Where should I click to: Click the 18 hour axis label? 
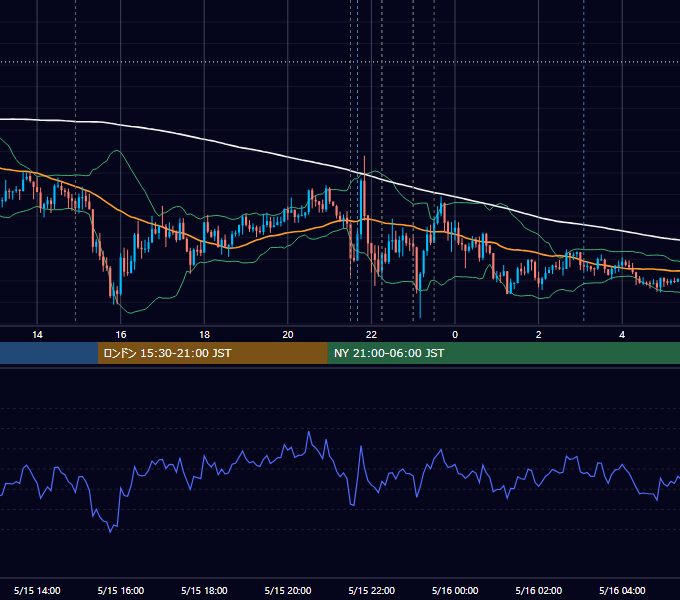pyautogui.click(x=204, y=335)
